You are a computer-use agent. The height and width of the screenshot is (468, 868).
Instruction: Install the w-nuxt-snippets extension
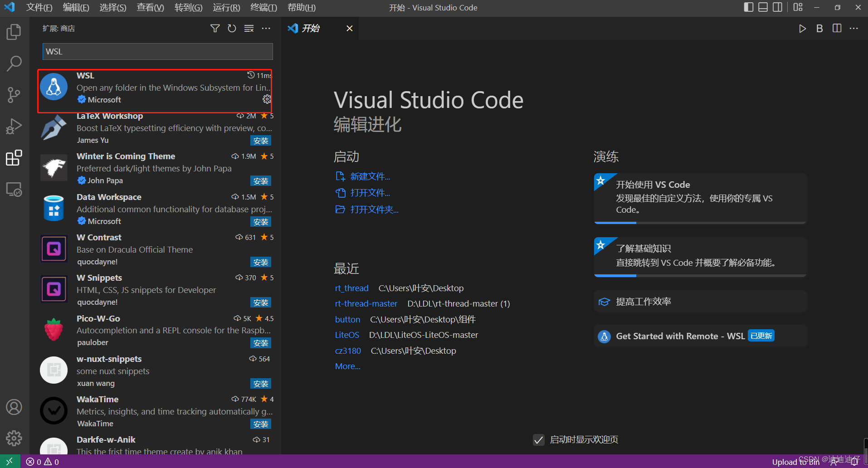pos(261,384)
